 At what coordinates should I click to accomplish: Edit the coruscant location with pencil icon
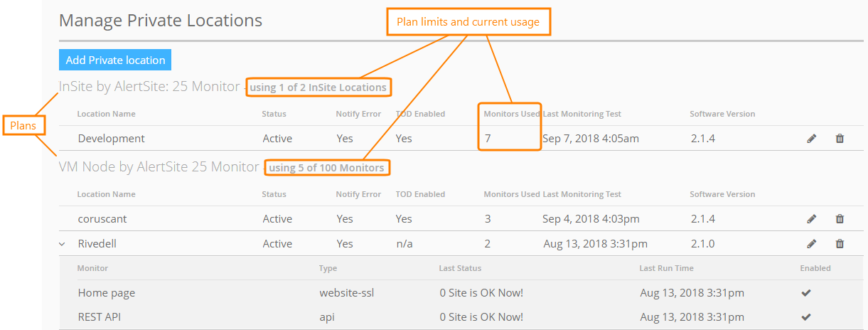click(x=812, y=219)
